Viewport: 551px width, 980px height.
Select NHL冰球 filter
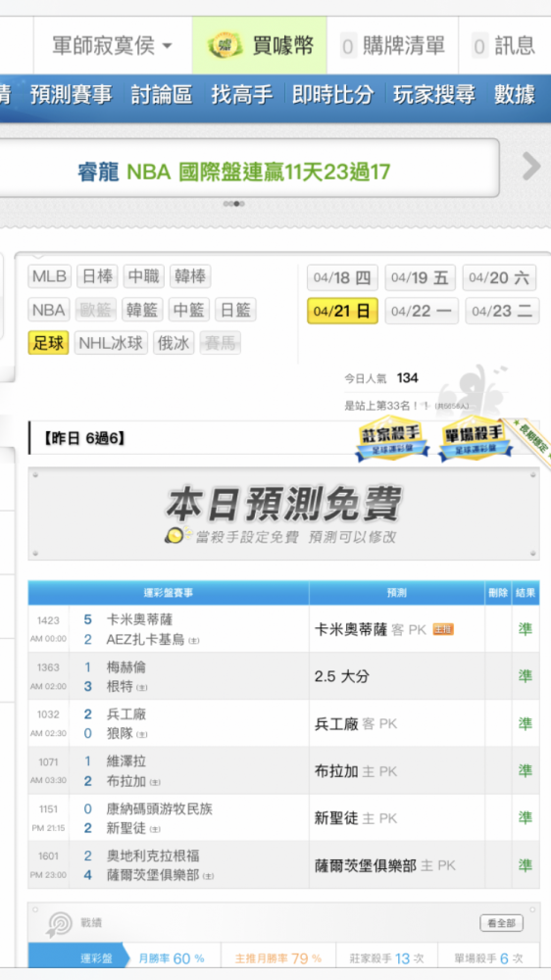tap(112, 343)
